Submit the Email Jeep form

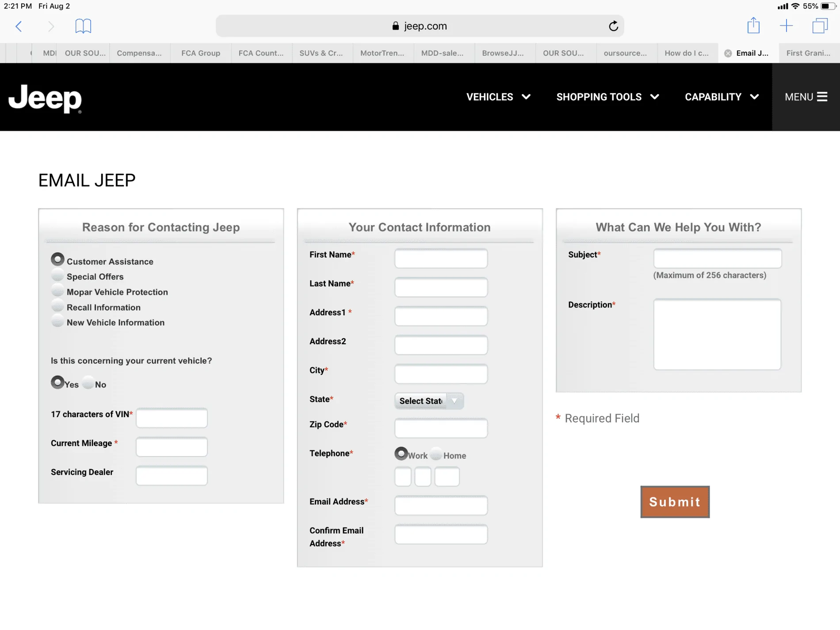pyautogui.click(x=675, y=502)
